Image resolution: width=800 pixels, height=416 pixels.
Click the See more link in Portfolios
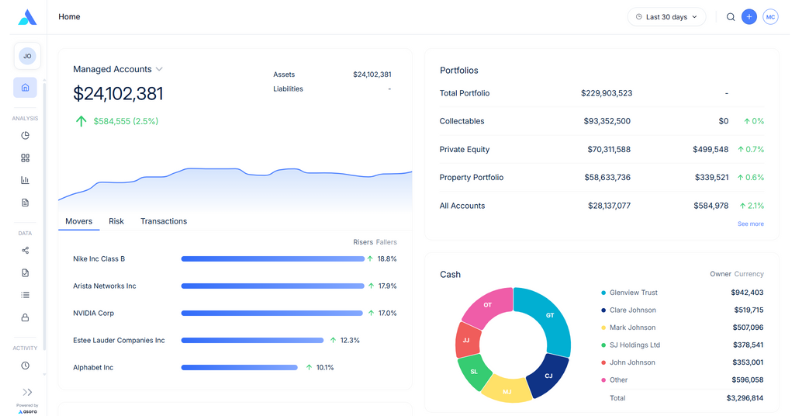tap(751, 224)
